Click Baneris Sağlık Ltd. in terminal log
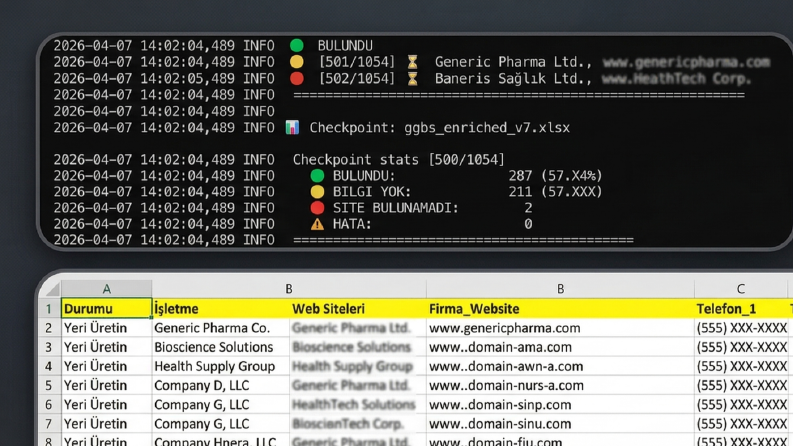The image size is (793, 446). [513, 78]
